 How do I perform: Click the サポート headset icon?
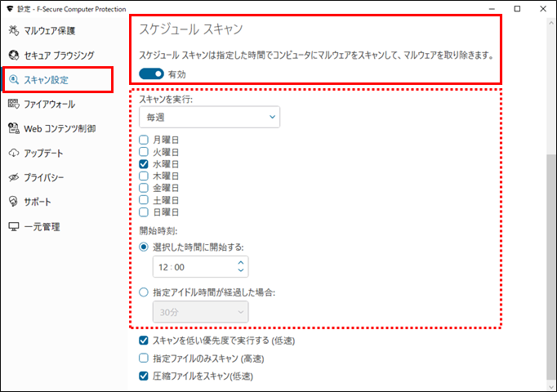(14, 202)
